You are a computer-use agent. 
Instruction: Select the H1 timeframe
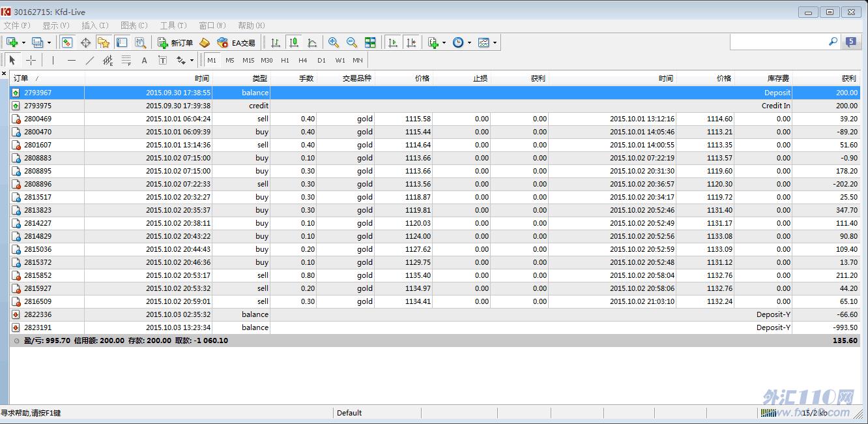pos(285,60)
